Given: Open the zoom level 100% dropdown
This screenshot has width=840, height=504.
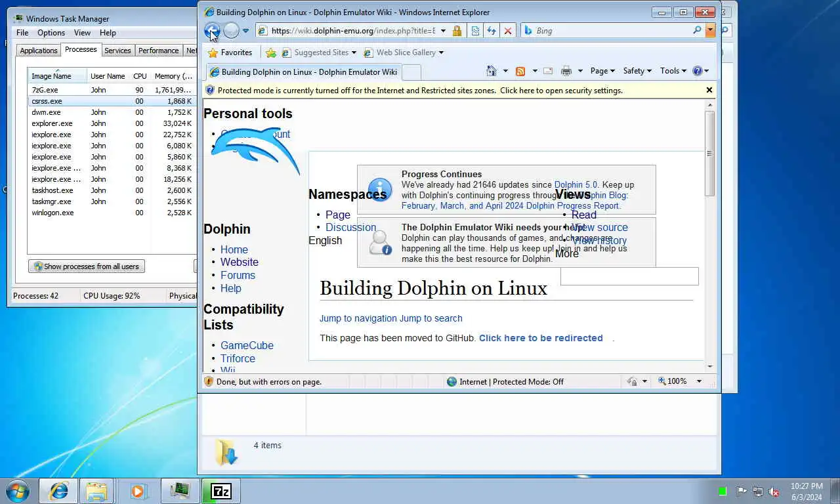Looking at the screenshot, I should pos(699,381).
